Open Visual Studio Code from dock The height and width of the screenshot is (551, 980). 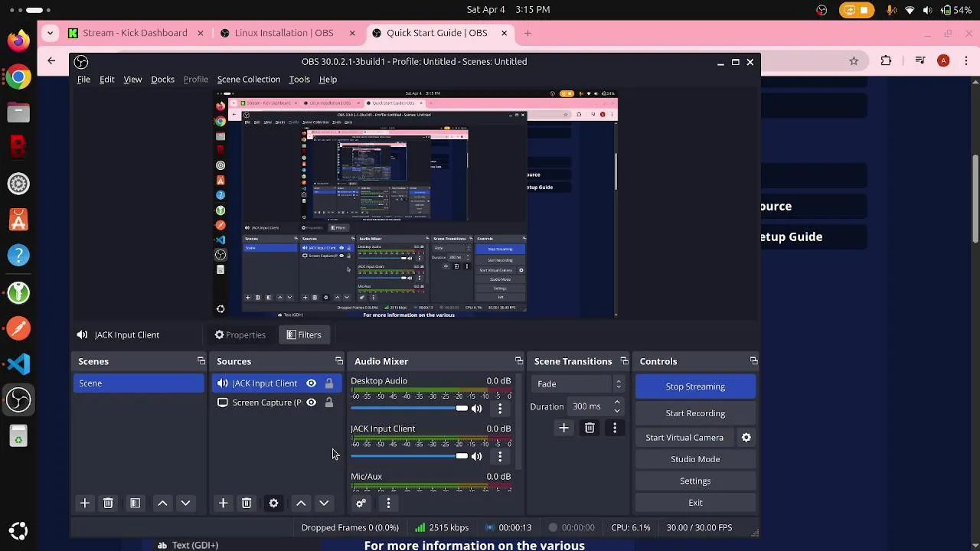coord(18,364)
